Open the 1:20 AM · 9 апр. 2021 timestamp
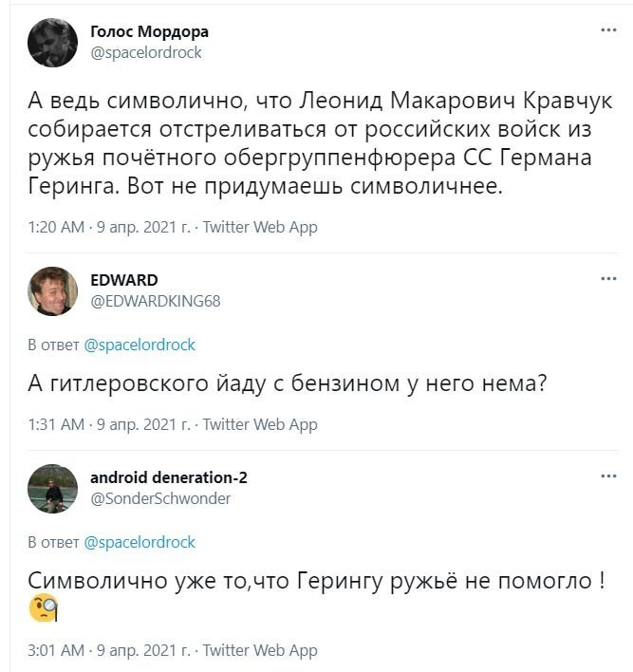 click(x=109, y=227)
